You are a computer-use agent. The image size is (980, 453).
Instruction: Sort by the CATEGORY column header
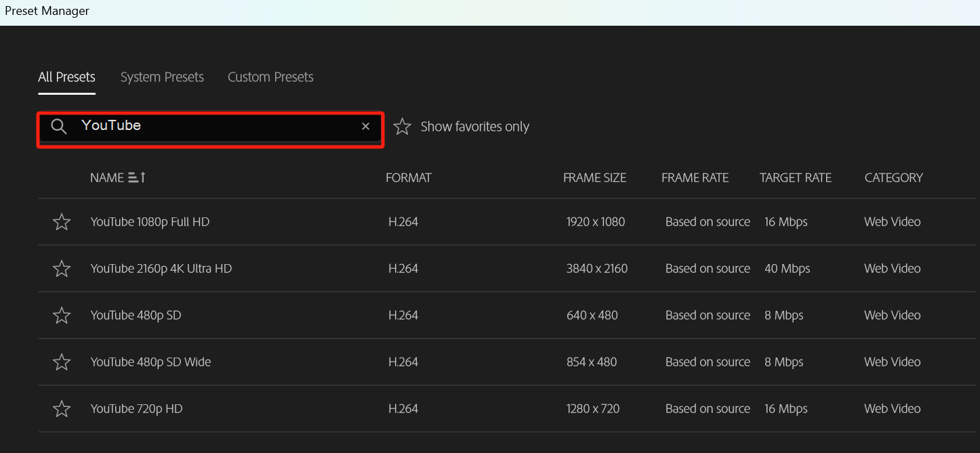[x=894, y=177]
